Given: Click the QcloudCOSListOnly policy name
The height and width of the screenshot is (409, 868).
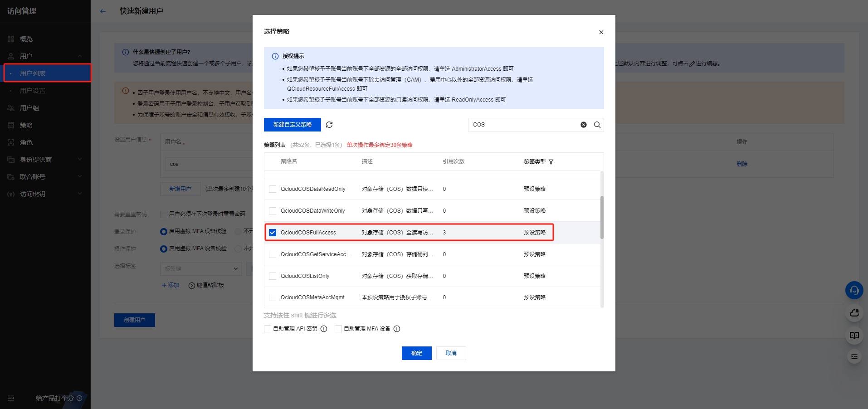Looking at the screenshot, I should (305, 276).
